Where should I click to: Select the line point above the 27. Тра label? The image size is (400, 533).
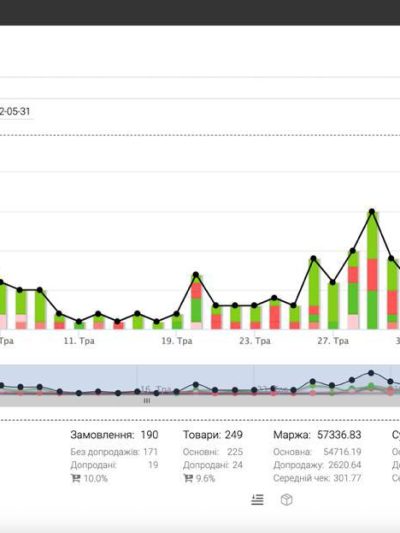(x=333, y=282)
